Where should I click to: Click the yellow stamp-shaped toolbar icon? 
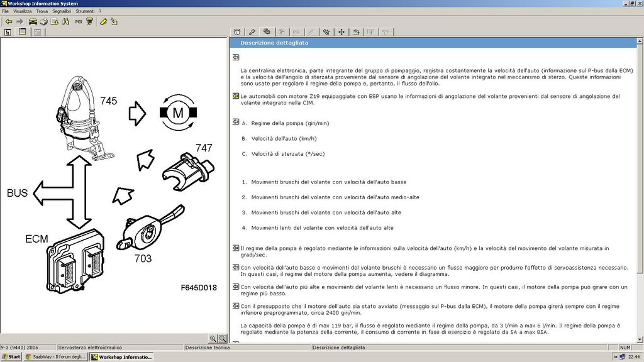click(89, 21)
